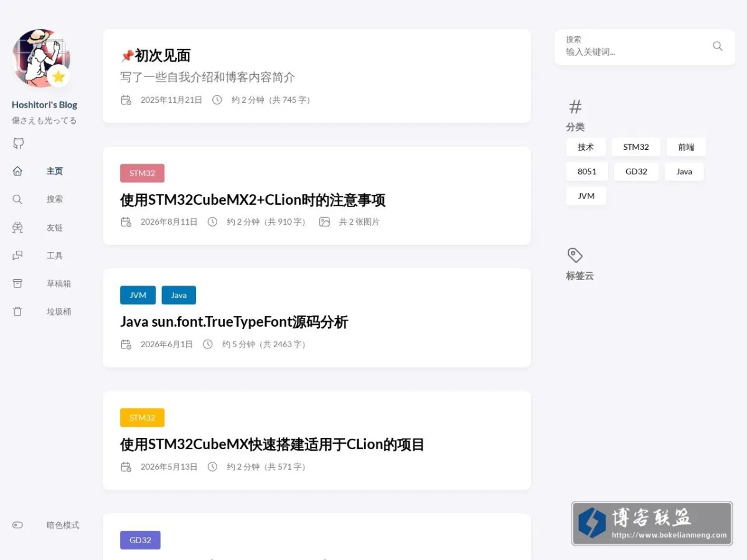Select the STM32 category chip in the sidebar
The image size is (747, 560).
pyautogui.click(x=636, y=147)
